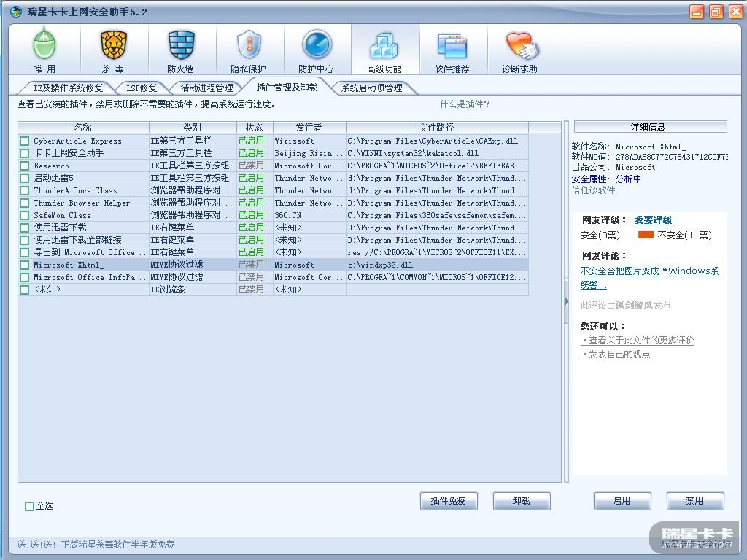Check the Microsoft Xhtml_ checkbox
The height and width of the screenshot is (560, 747).
(x=24, y=265)
